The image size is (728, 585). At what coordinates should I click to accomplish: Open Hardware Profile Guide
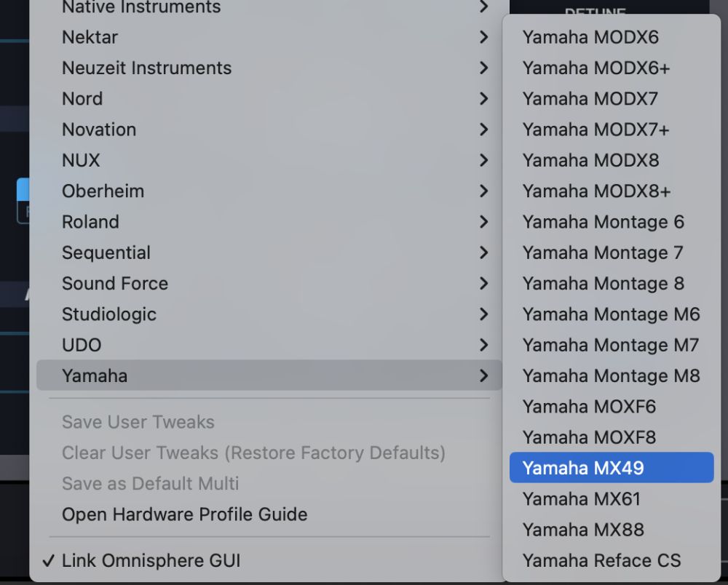coord(184,514)
